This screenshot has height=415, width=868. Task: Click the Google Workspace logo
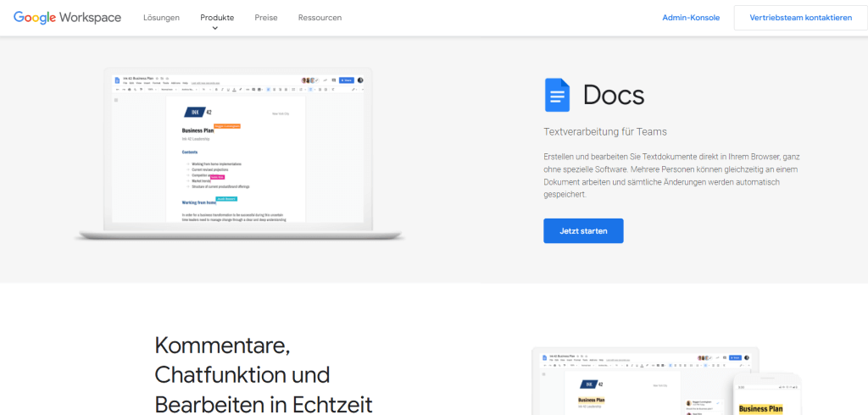point(67,18)
